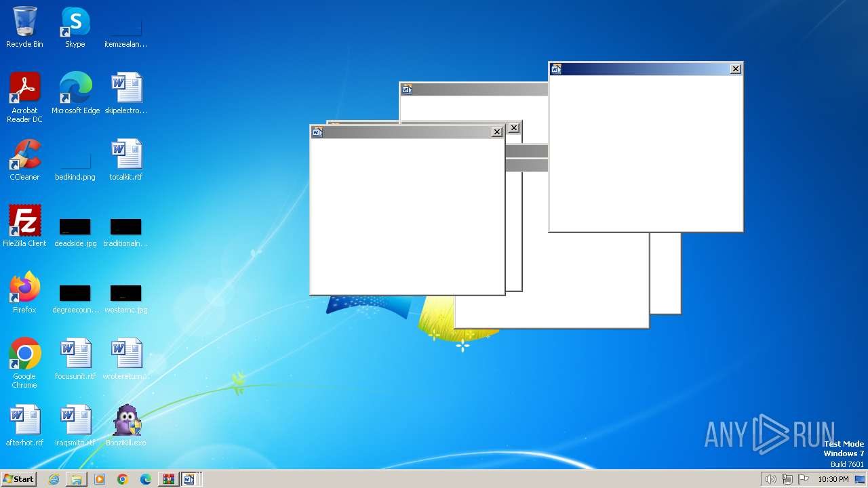Select Acrobat Reader DC shortcut
The height and width of the screenshot is (488, 868).
point(24,98)
